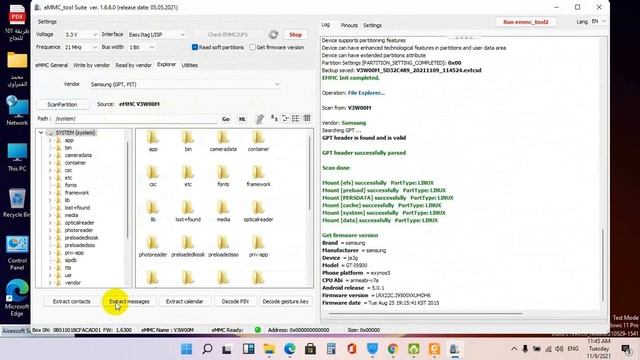Expand the framework folder in the tree

[50, 193]
